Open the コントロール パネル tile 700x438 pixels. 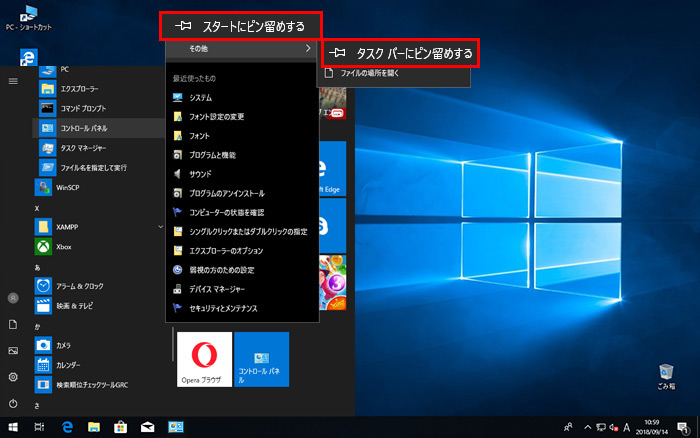(262, 359)
